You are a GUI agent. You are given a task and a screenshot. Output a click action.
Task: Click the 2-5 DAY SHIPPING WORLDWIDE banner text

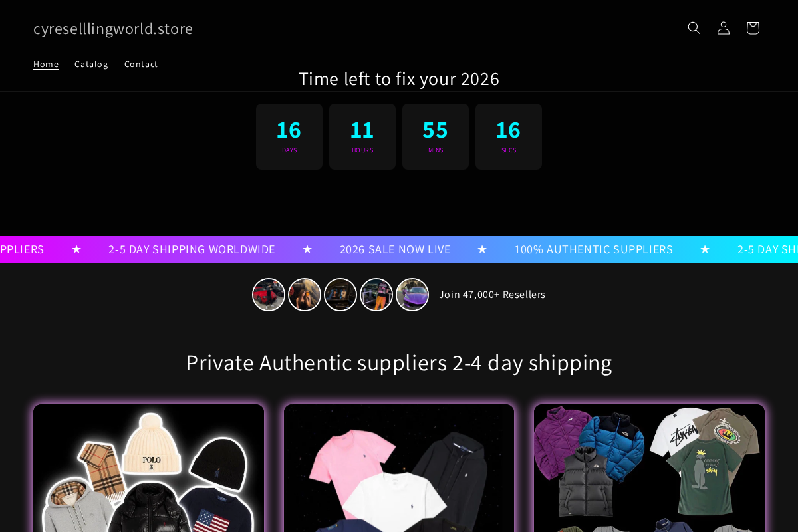pyautogui.click(x=192, y=249)
